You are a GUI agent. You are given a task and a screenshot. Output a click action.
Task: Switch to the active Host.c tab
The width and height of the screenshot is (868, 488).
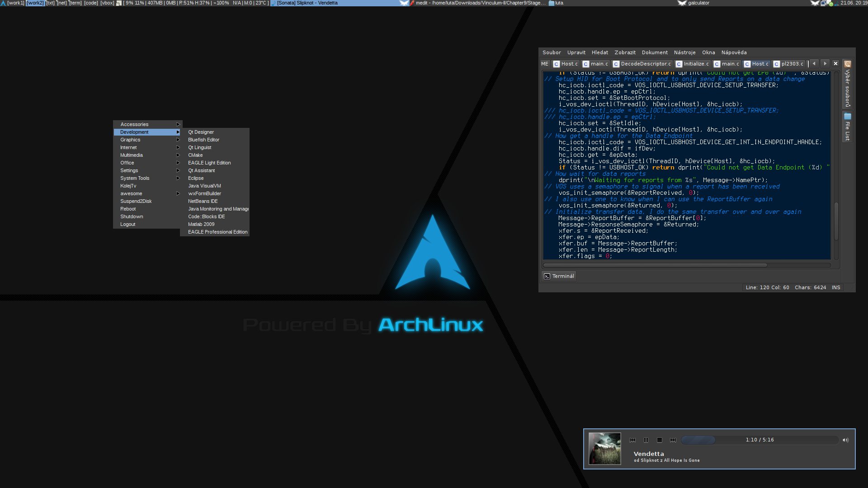756,64
